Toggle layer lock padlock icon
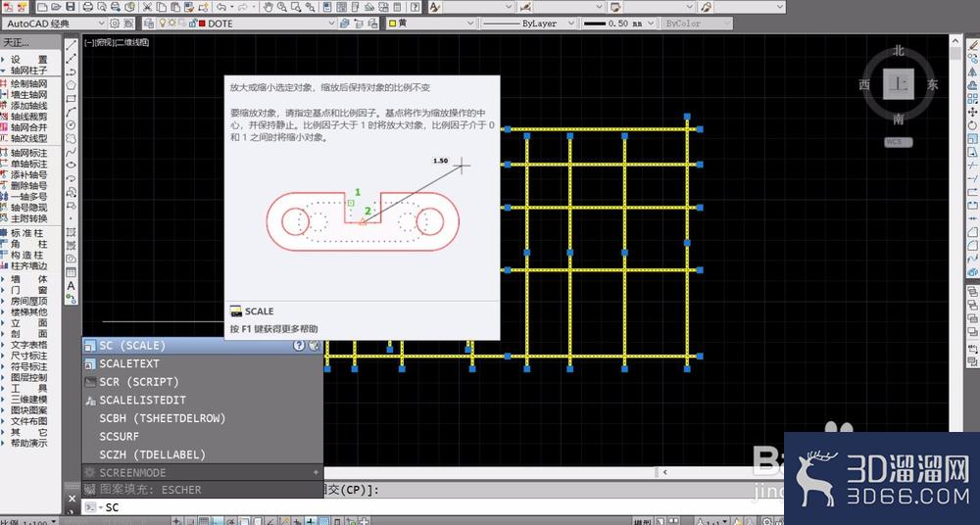 pyautogui.click(x=193, y=24)
